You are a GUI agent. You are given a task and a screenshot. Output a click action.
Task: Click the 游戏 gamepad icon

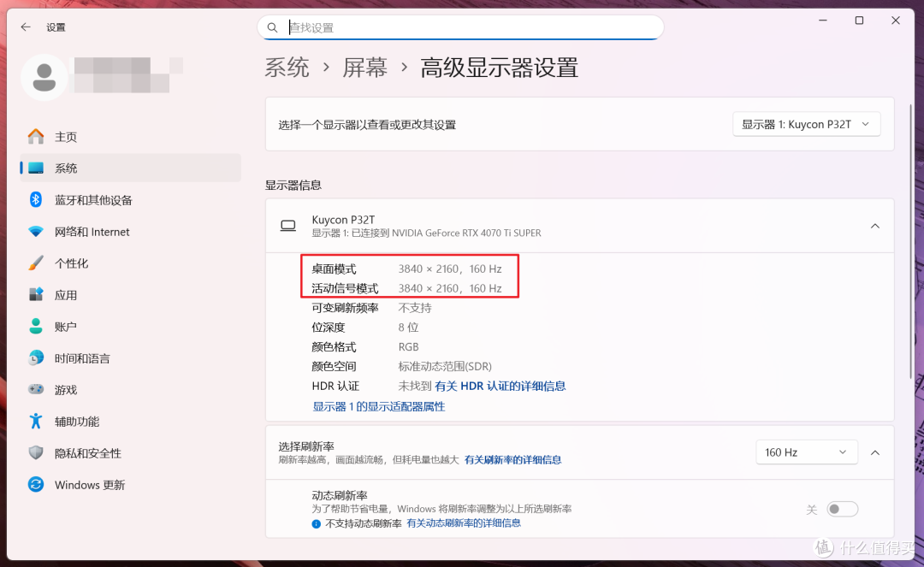(x=36, y=389)
